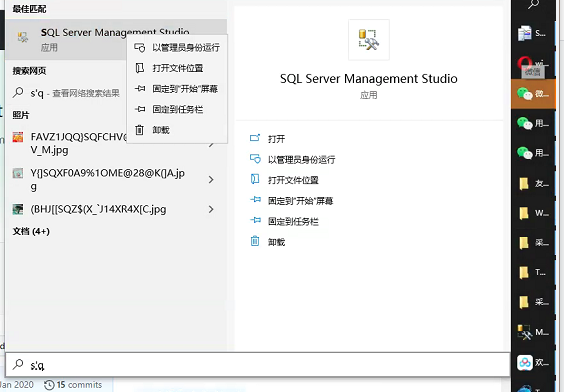Open the T... folder taskbar item
The image size is (564, 392).
click(x=533, y=272)
